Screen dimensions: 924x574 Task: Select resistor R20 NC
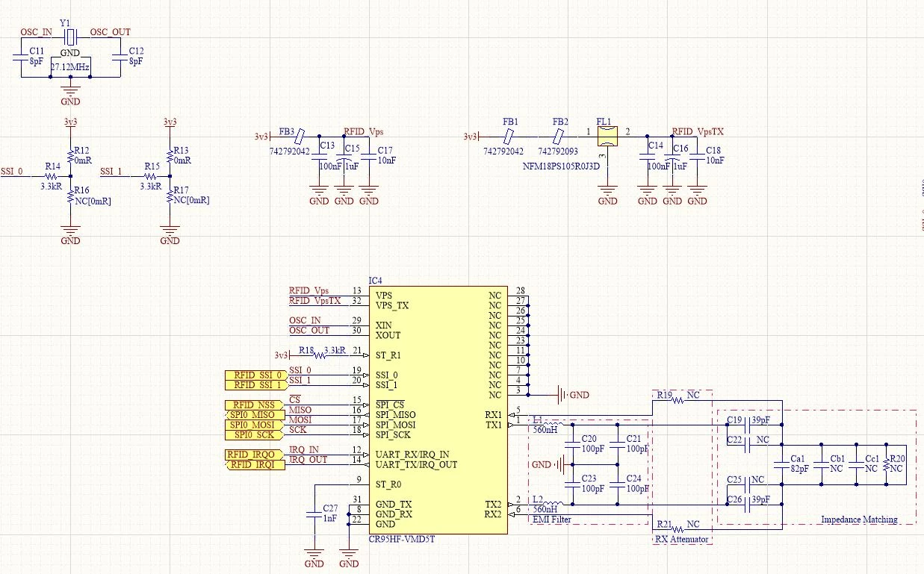coord(886,464)
